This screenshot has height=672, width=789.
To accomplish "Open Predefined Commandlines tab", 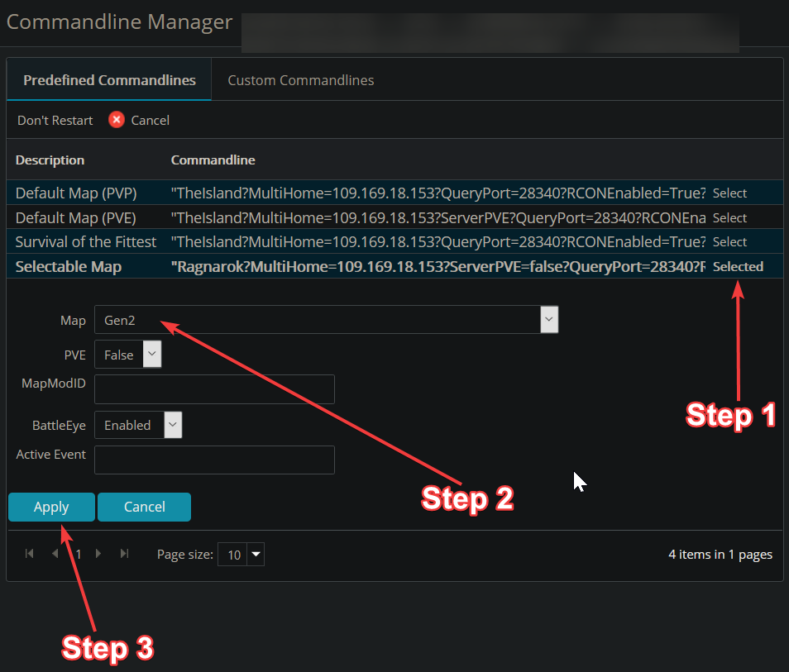I will [109, 80].
